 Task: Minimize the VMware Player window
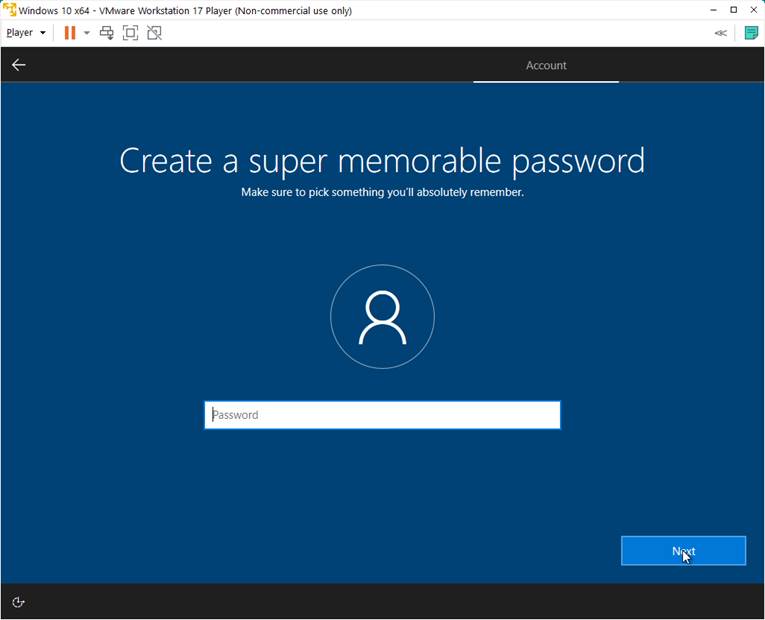714,10
